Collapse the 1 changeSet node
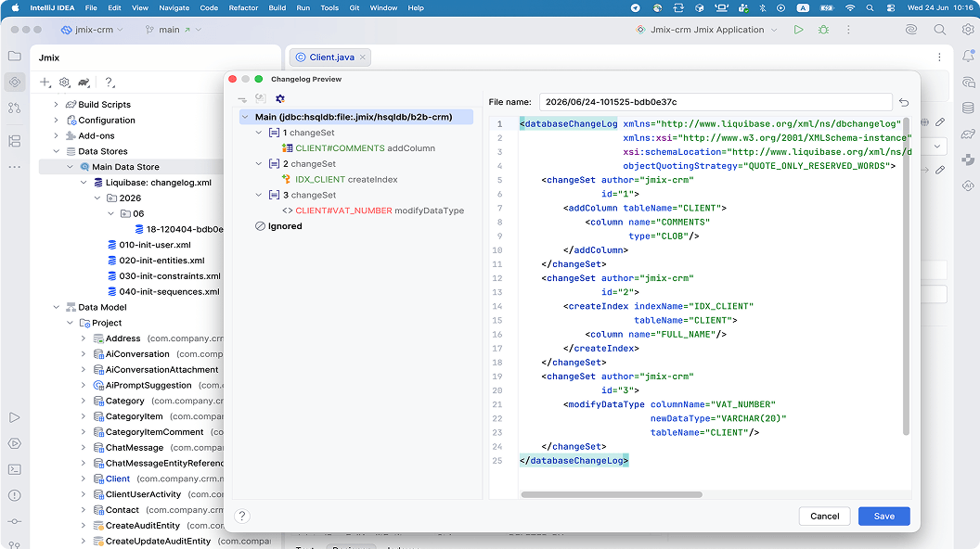The image size is (980, 549). (259, 133)
